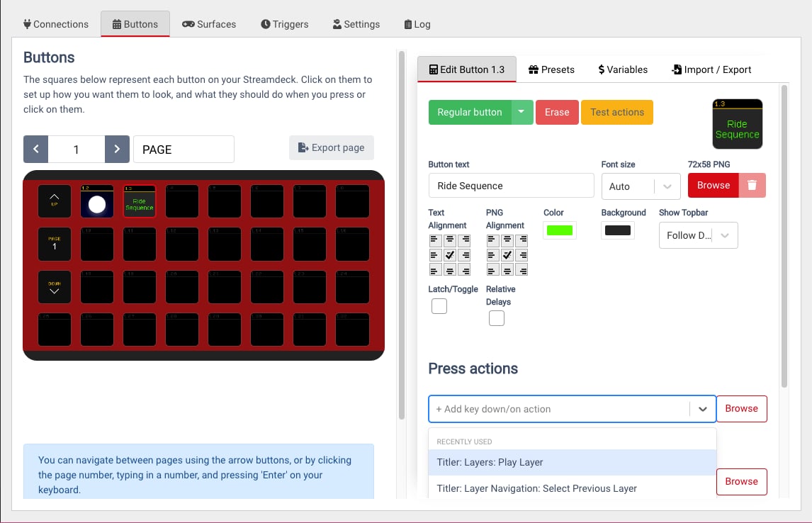The image size is (812, 523).
Task: Click the PAGE 1 button on the Streamdeck grid
Action: coord(55,244)
